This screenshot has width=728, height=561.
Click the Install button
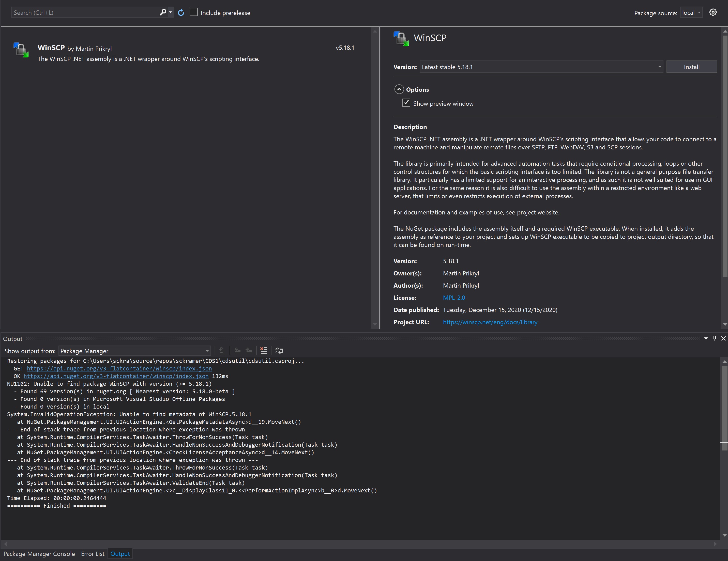(691, 67)
